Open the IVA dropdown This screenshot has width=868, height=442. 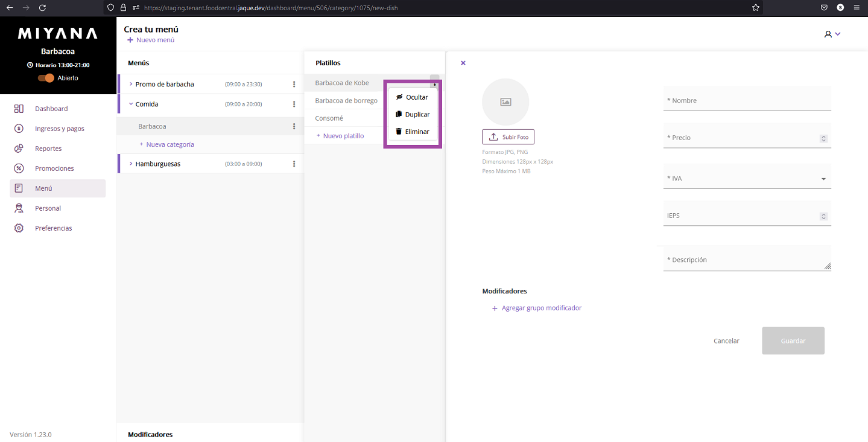[x=747, y=176]
